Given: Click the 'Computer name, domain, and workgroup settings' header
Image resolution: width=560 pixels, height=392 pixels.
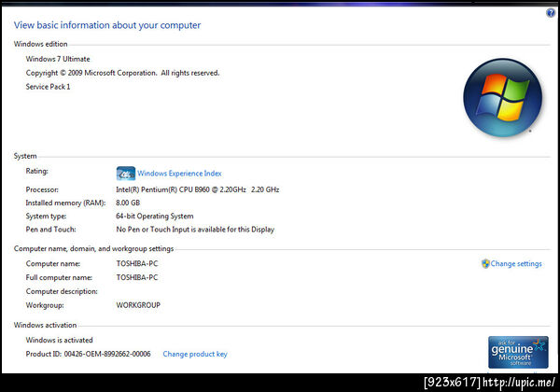Looking at the screenshot, I should click(93, 249).
